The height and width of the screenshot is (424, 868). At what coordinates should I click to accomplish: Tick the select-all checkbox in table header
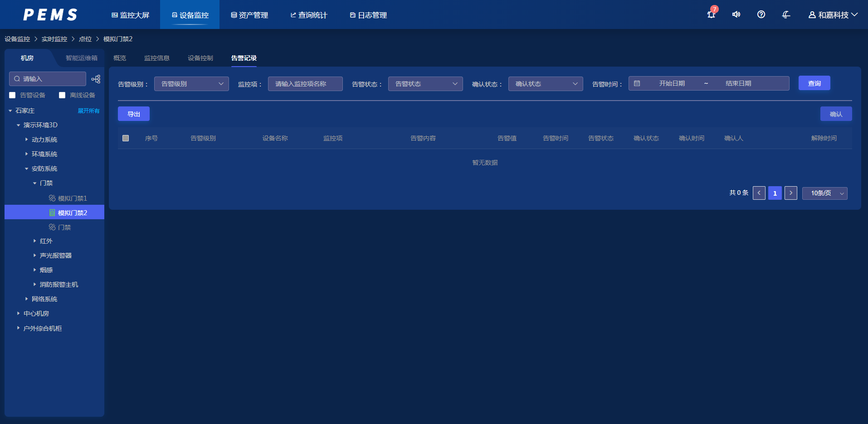click(126, 138)
